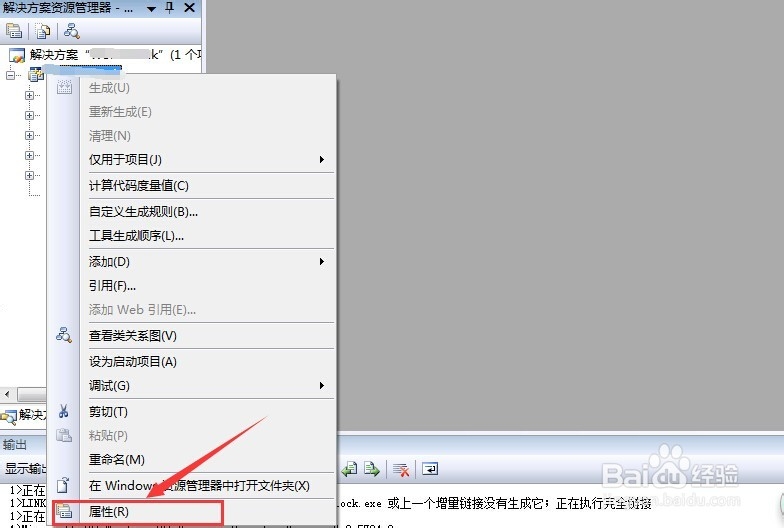784x528 pixels.
Task: Click next message icon in Output toolbar
Action: click(x=372, y=469)
